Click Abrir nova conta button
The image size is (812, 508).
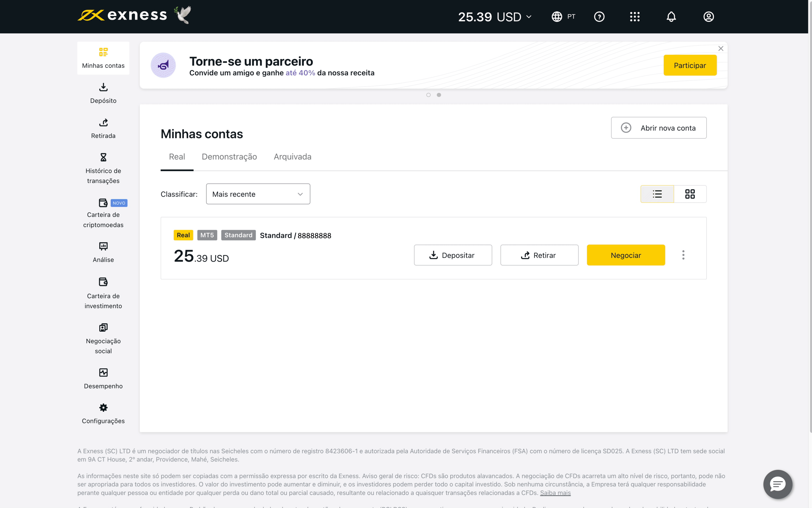point(659,128)
